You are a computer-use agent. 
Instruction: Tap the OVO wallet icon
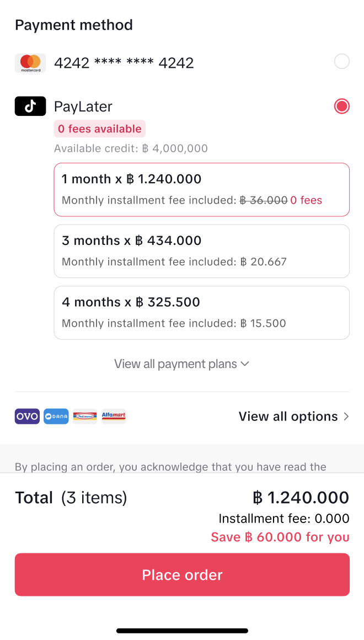(x=27, y=417)
